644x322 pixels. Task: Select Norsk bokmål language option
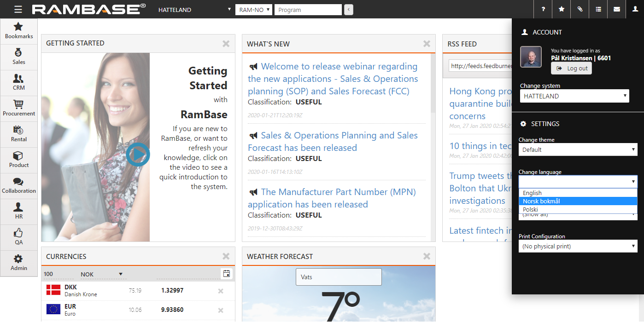[x=578, y=201]
